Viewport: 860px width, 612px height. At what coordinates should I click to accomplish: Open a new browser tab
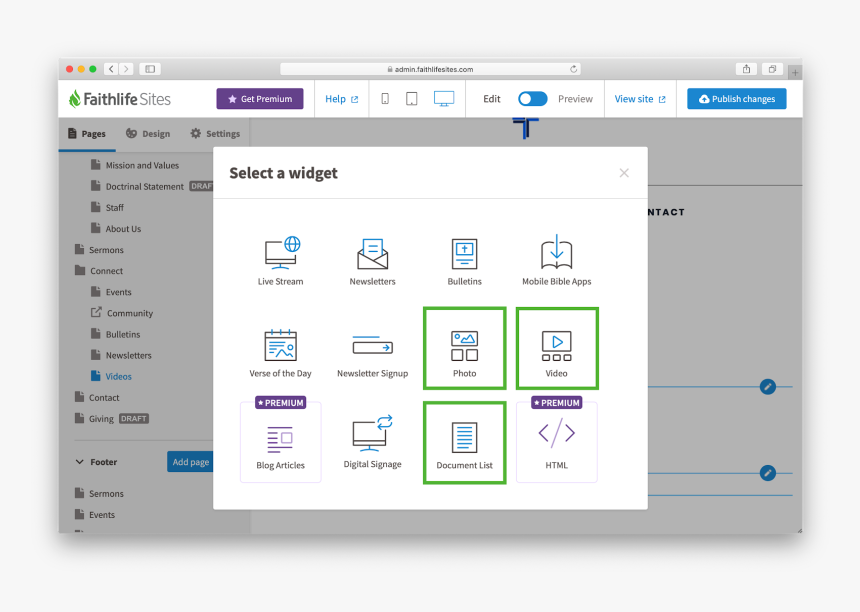pyautogui.click(x=795, y=72)
